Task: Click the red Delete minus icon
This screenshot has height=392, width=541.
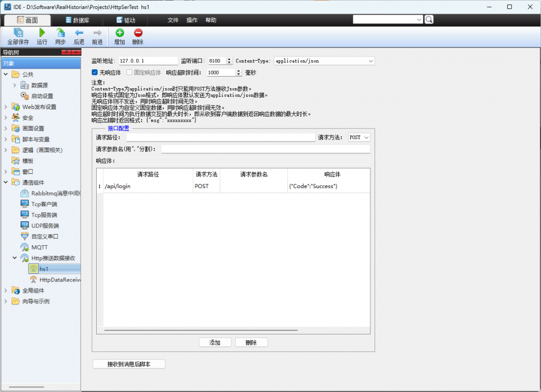Action: [138, 33]
